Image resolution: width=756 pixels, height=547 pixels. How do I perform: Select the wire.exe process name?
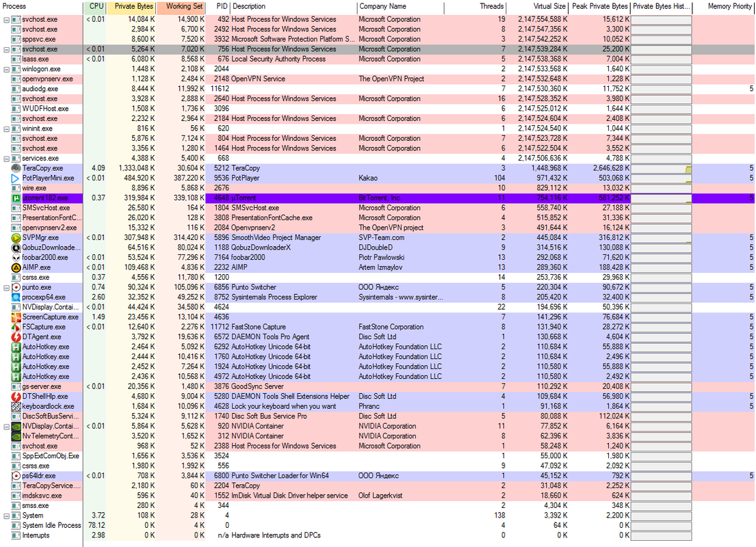pos(34,188)
